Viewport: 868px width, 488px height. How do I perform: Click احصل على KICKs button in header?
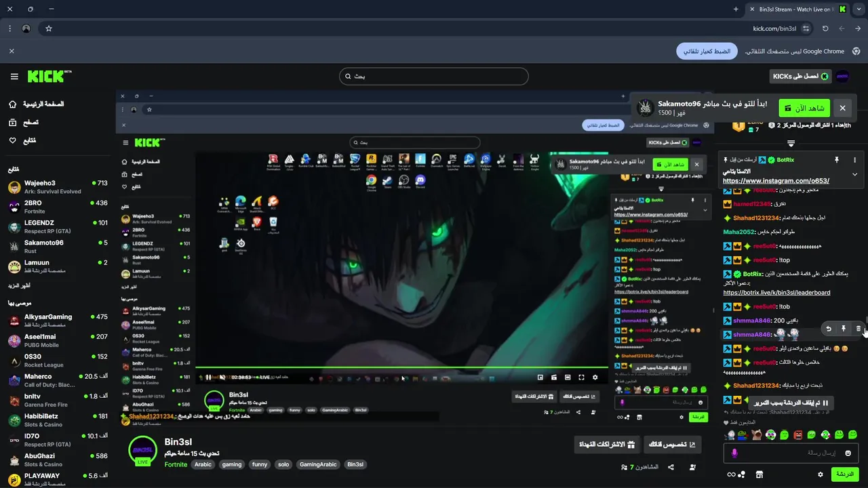(800, 76)
